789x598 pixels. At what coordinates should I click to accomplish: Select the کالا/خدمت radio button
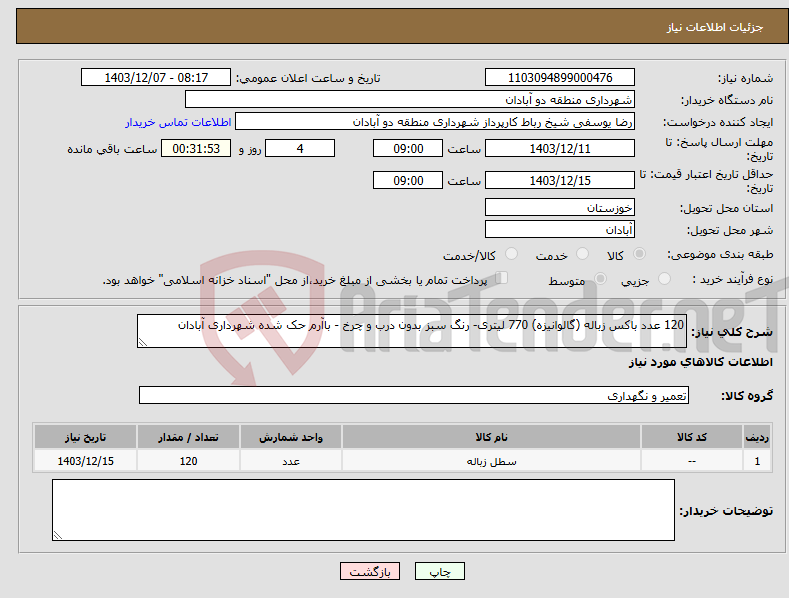(x=511, y=254)
